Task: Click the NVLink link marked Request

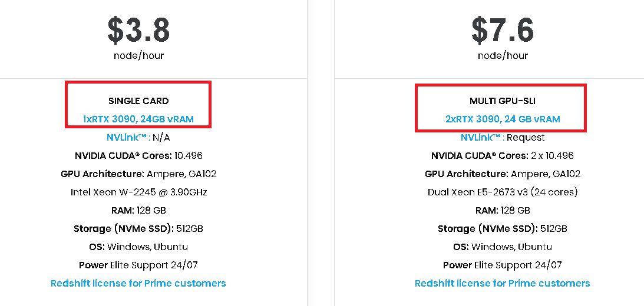Action: (x=481, y=137)
